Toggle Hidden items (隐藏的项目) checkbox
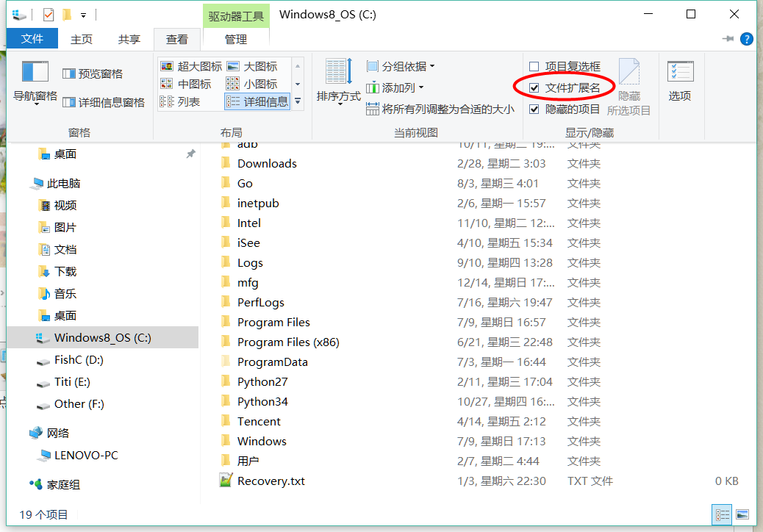Screen dimensions: 763x532 point(534,109)
